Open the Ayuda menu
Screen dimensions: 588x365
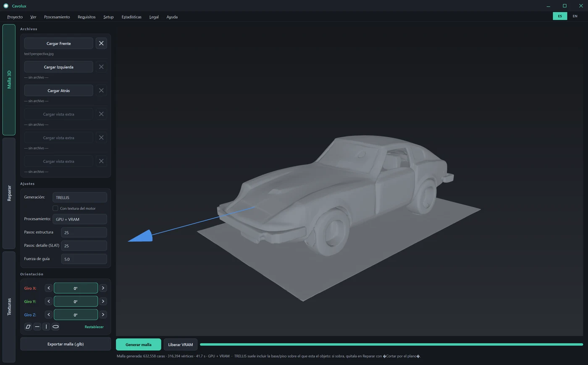pyautogui.click(x=172, y=17)
